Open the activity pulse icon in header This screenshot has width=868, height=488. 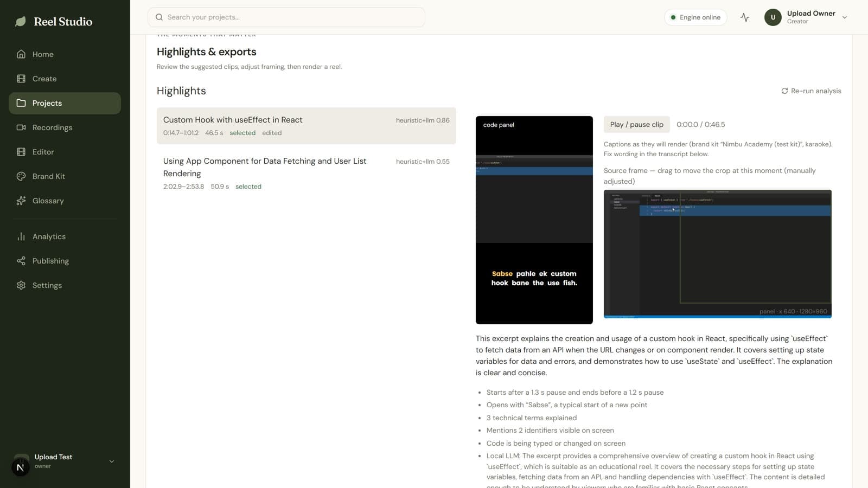pyautogui.click(x=745, y=17)
